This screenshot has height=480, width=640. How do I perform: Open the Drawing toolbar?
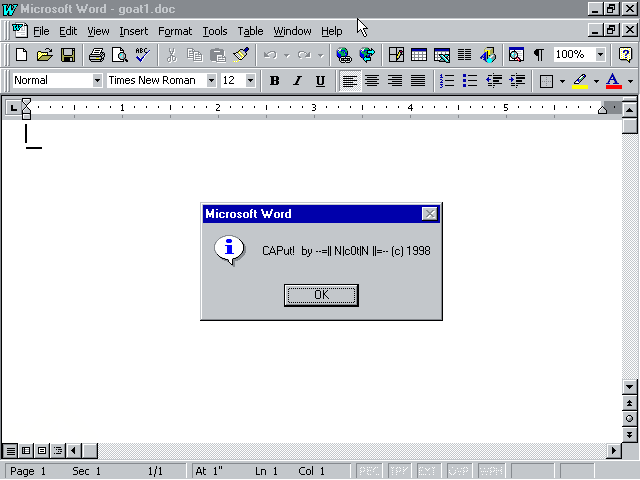(x=488, y=55)
